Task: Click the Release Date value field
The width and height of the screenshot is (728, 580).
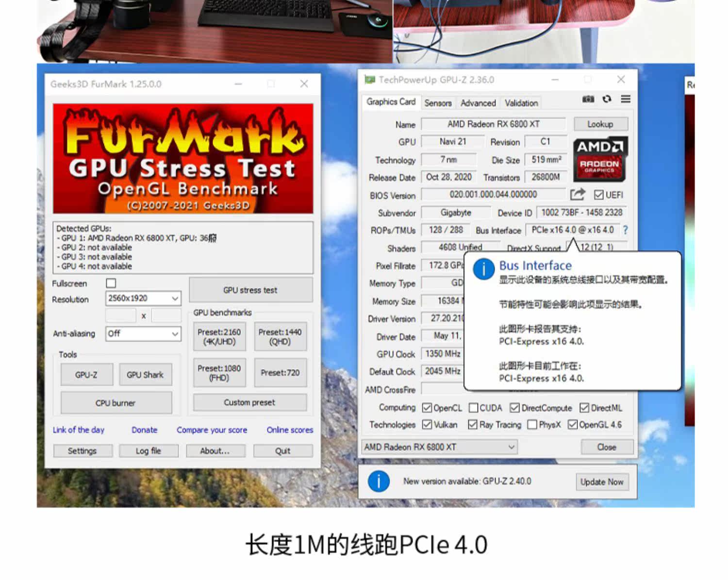Action: pyautogui.click(x=449, y=177)
